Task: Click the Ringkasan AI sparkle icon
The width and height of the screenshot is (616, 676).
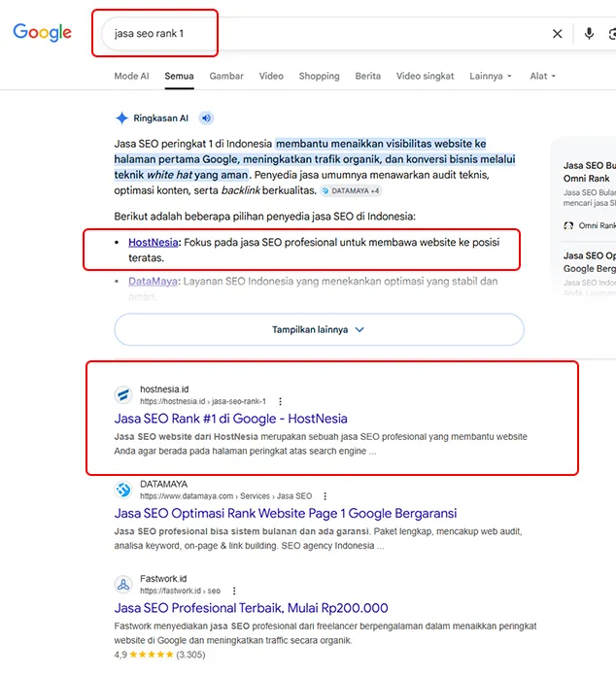Action: 121,118
